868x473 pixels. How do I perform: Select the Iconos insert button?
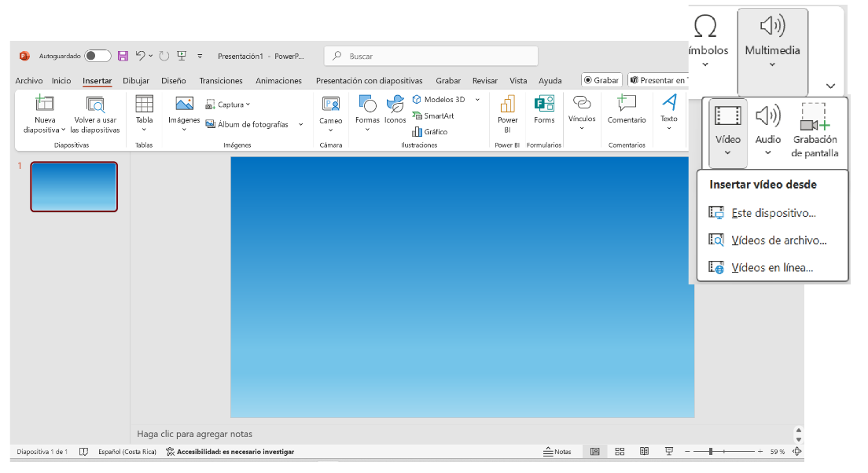point(395,104)
